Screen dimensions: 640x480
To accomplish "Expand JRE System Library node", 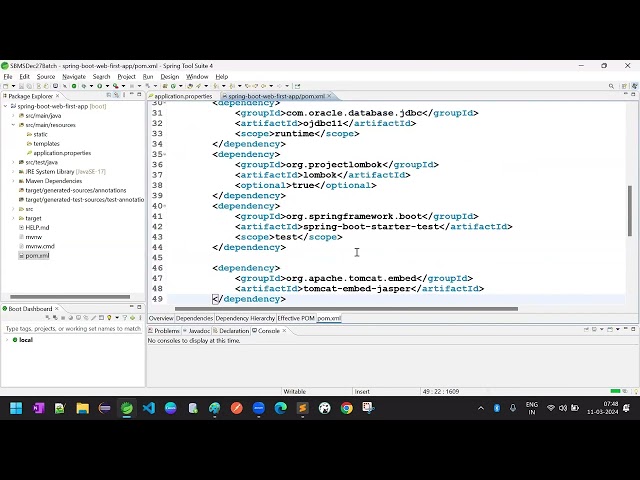I will pos(13,171).
